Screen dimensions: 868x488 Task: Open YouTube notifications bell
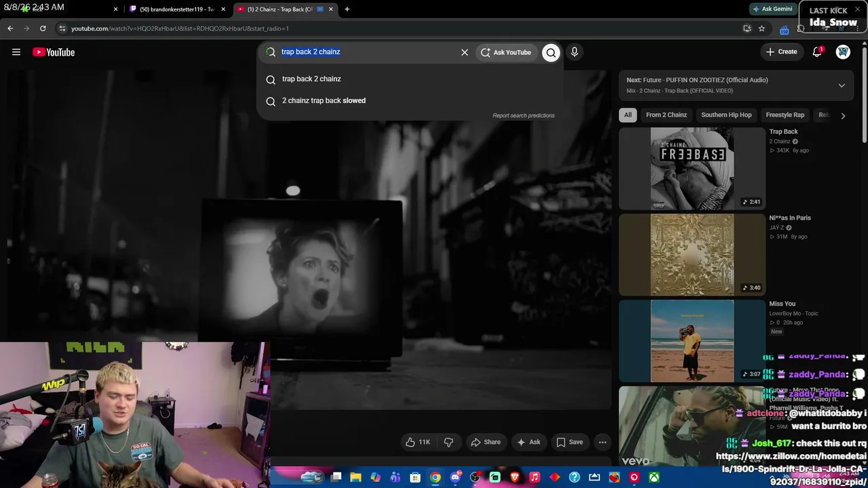817,52
